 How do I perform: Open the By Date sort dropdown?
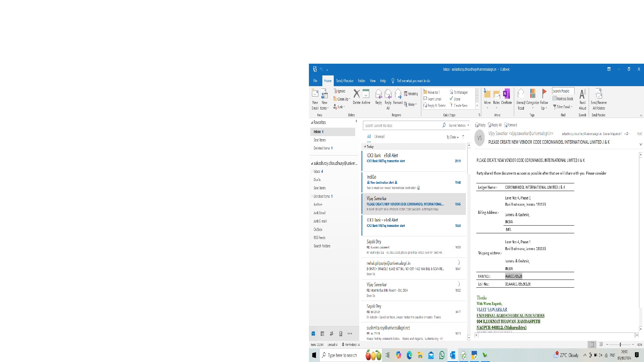click(x=452, y=137)
